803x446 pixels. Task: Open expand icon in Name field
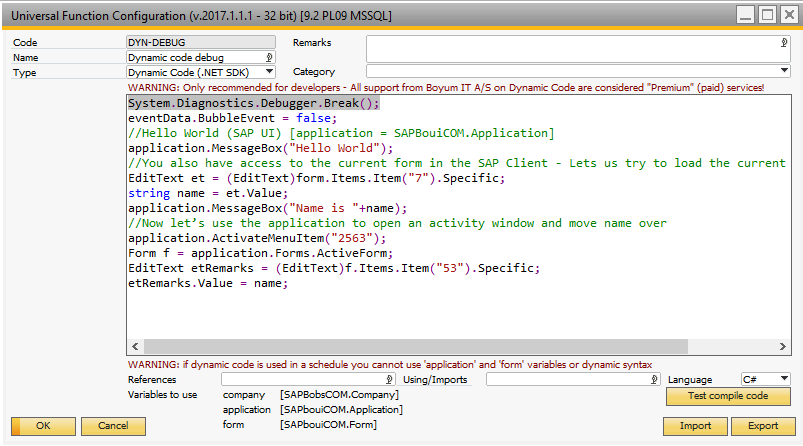[x=269, y=57]
